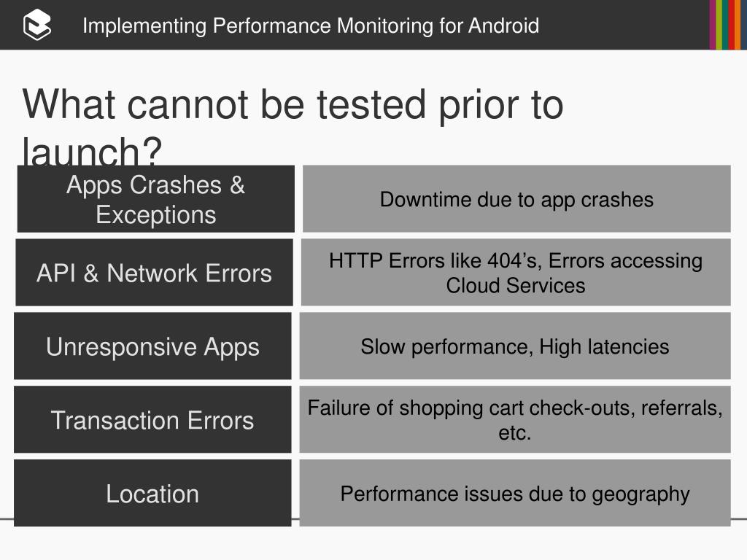Click 'Downtime due to app crashes' panel
Image resolution: width=747 pixels, height=560 pixels.
click(516, 199)
